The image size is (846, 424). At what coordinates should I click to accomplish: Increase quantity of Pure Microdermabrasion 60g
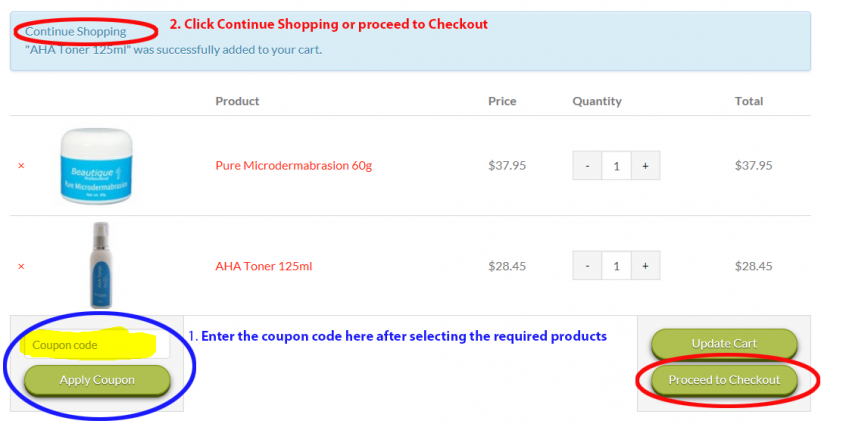[645, 166]
